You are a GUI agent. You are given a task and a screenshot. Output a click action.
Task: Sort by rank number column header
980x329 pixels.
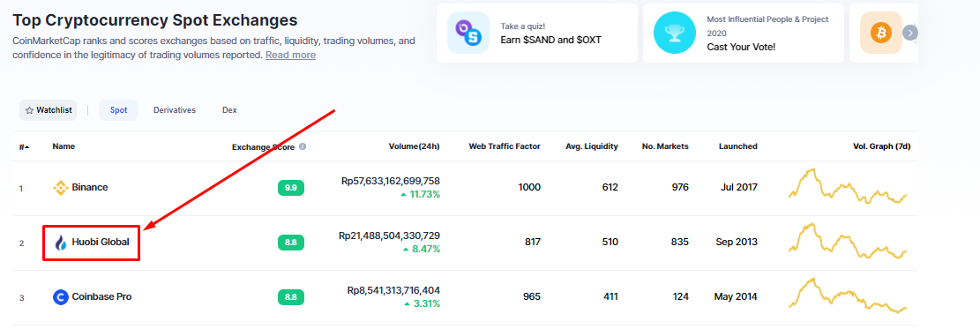tap(25, 147)
